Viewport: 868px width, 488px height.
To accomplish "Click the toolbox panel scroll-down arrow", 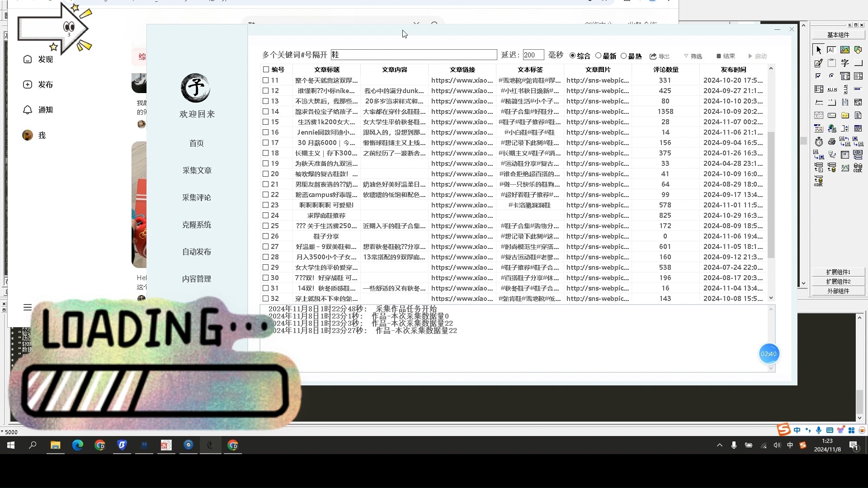I will click(803, 283).
